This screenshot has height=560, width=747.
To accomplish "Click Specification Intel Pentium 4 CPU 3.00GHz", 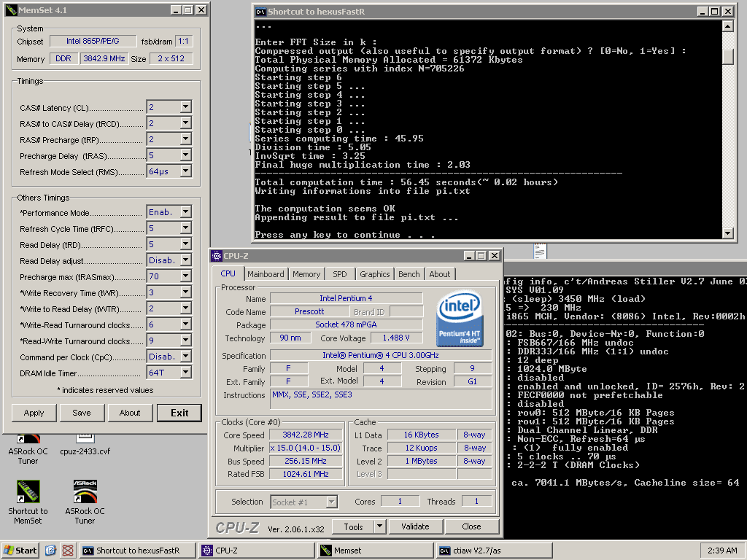I will point(381,355).
